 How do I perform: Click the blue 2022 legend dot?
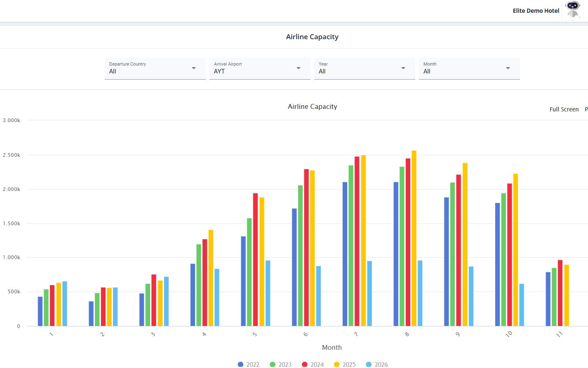[x=241, y=364]
